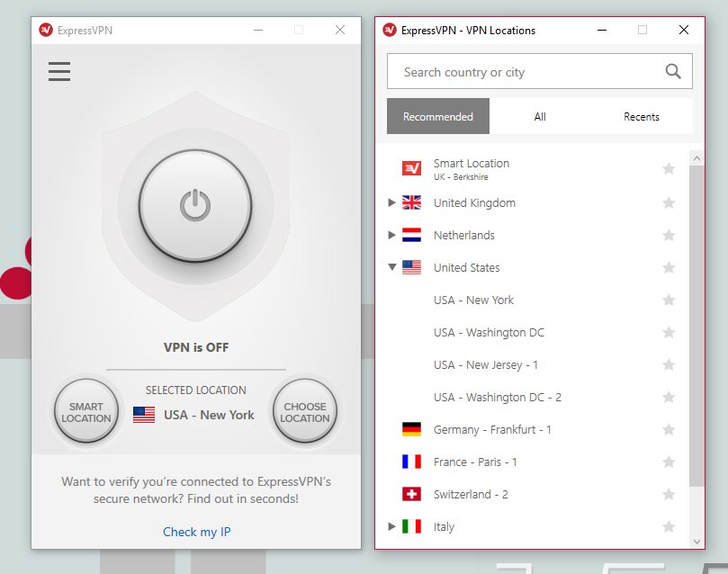Expand the Netherlands locations
Viewport: 728px width, 574px height.
point(391,235)
